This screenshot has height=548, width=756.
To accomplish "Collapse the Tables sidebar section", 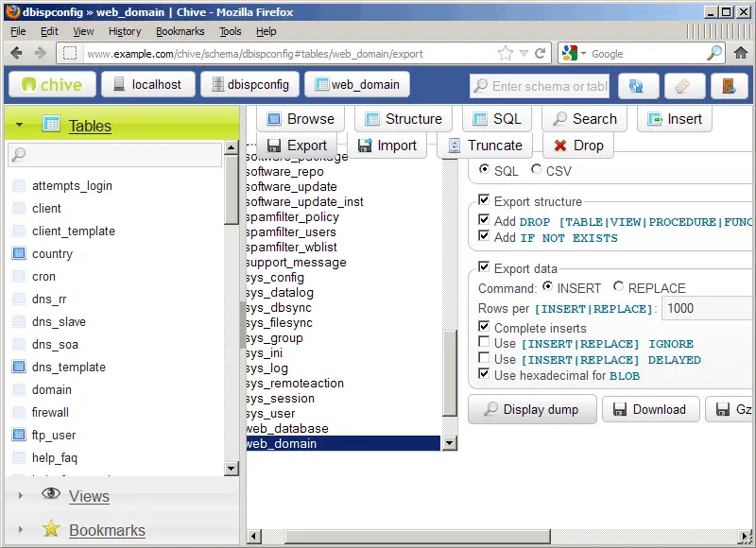I will pyautogui.click(x=19, y=125).
